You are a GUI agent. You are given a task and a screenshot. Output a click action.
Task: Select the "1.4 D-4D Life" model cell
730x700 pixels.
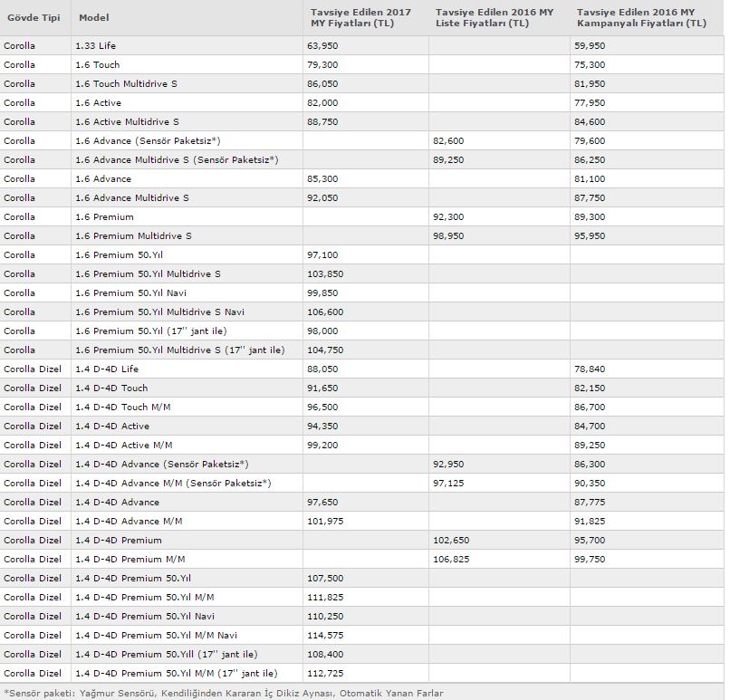point(107,369)
